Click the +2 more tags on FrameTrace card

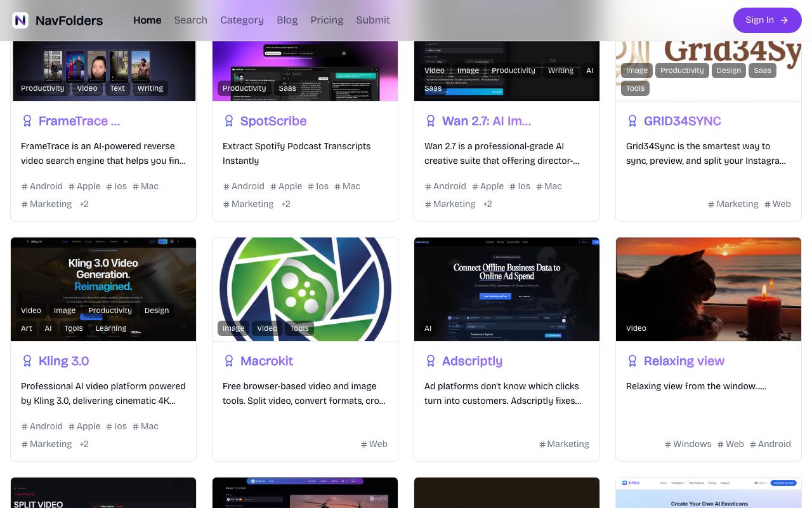[84, 204]
